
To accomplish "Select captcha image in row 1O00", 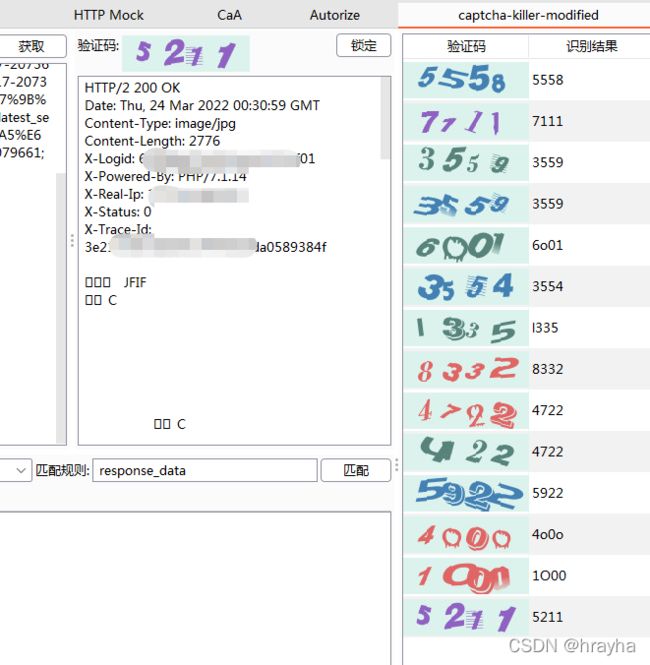I will tap(466, 576).
